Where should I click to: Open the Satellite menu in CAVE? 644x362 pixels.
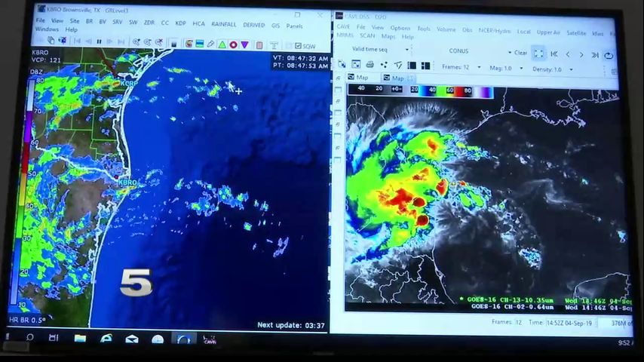[x=575, y=32]
